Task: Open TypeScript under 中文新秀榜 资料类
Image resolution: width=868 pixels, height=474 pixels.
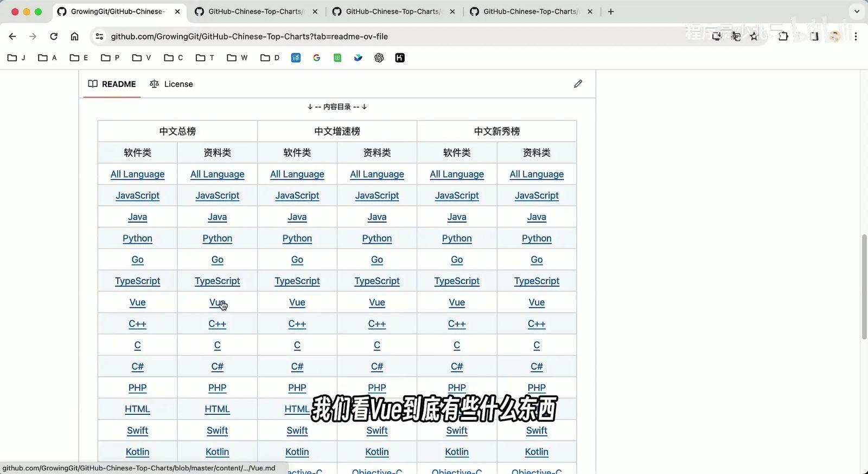Action: click(x=537, y=281)
